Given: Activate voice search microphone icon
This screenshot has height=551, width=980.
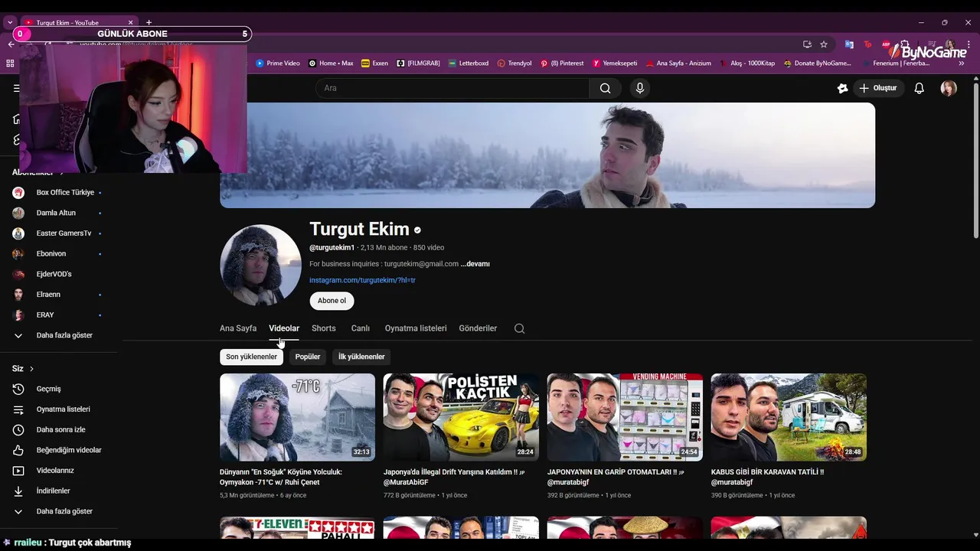Looking at the screenshot, I should (x=640, y=88).
